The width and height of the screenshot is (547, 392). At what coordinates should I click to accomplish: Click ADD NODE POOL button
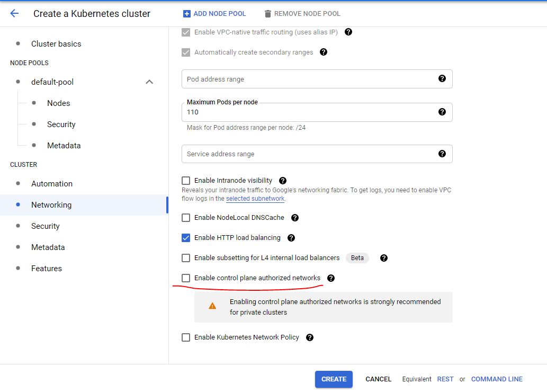click(214, 14)
